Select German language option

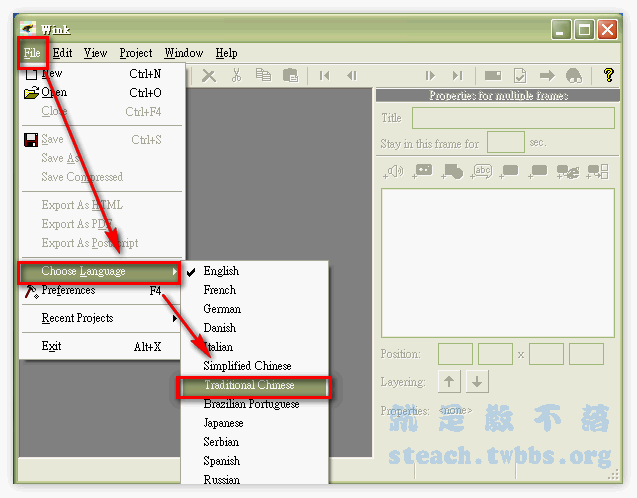(x=254, y=309)
